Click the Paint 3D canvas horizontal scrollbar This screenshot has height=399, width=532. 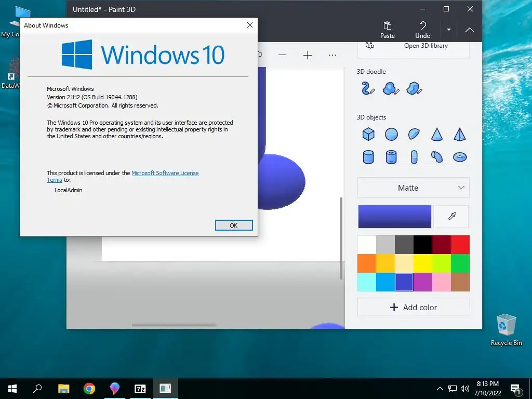click(174, 325)
